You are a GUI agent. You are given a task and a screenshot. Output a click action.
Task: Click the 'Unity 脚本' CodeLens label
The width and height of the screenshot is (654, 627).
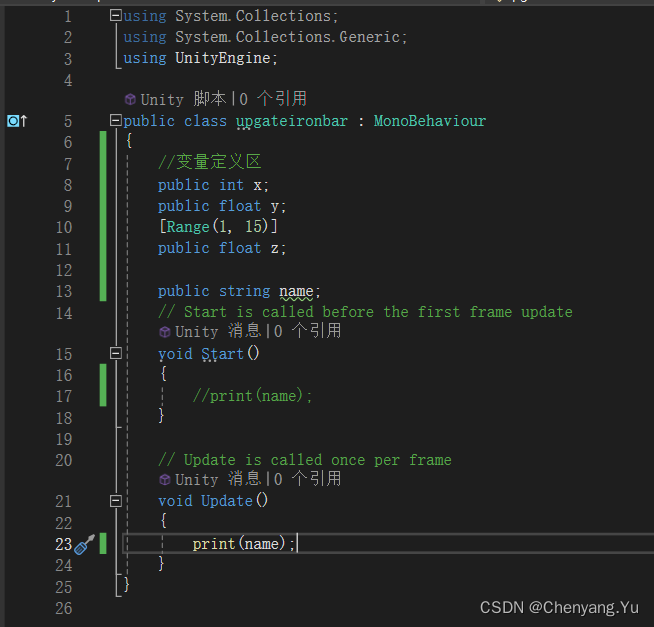tap(184, 99)
